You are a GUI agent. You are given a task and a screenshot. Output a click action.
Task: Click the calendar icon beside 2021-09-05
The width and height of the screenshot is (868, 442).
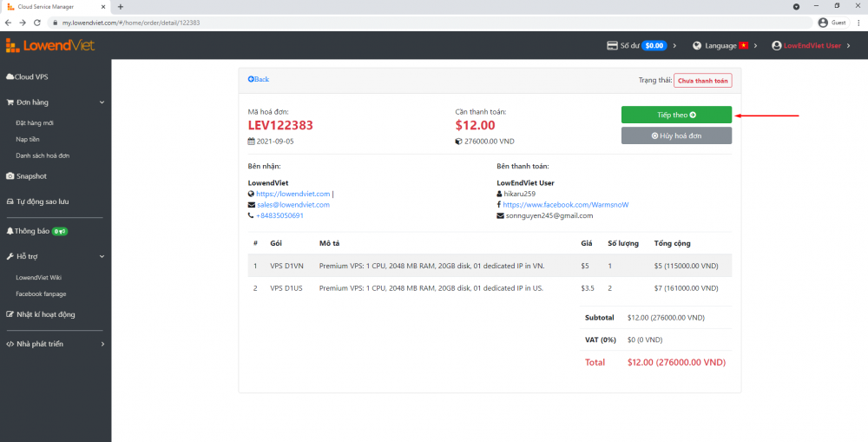pos(252,142)
